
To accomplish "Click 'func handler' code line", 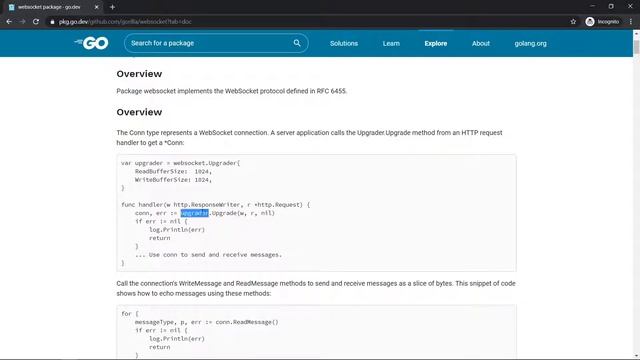I will click(x=216, y=205).
